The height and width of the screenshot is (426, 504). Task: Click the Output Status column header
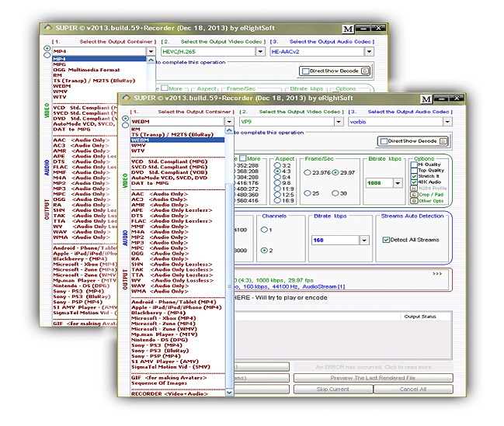tap(420, 317)
